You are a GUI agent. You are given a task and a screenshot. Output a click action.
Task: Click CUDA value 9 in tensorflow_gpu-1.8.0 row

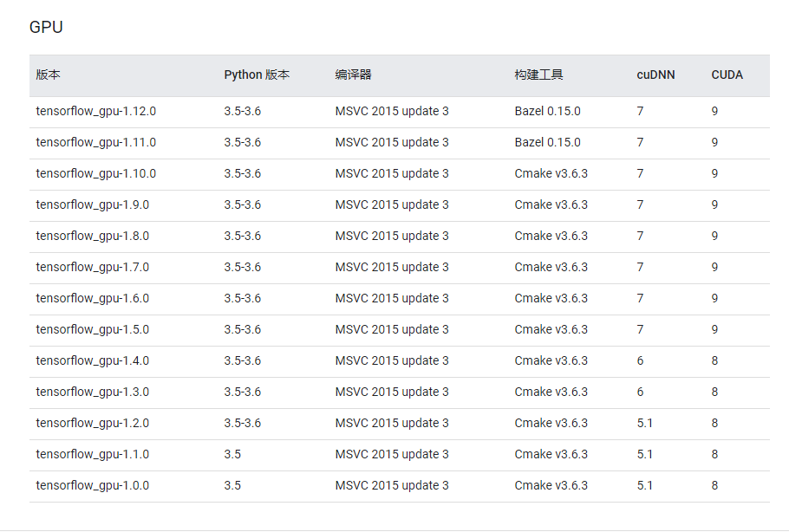pyautogui.click(x=714, y=236)
